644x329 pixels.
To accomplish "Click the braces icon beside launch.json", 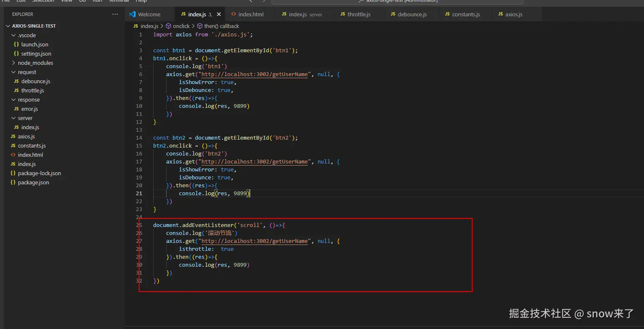I will click(x=16, y=44).
